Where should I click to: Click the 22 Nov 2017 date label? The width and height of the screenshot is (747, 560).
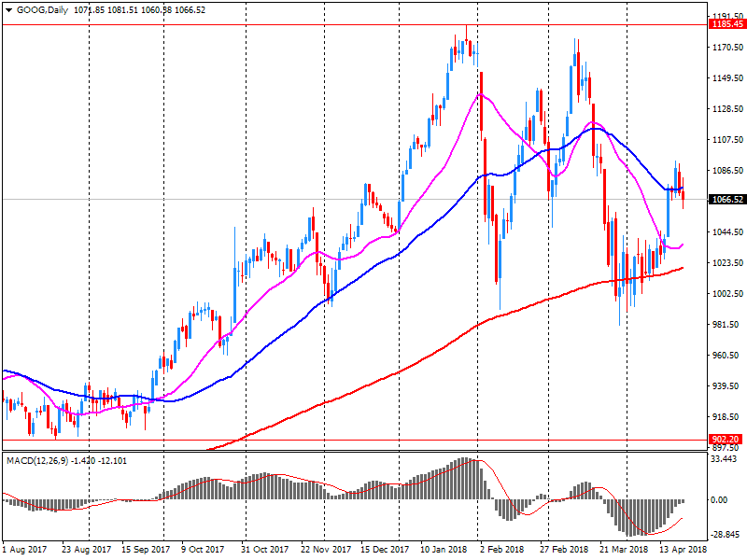coord(326,549)
